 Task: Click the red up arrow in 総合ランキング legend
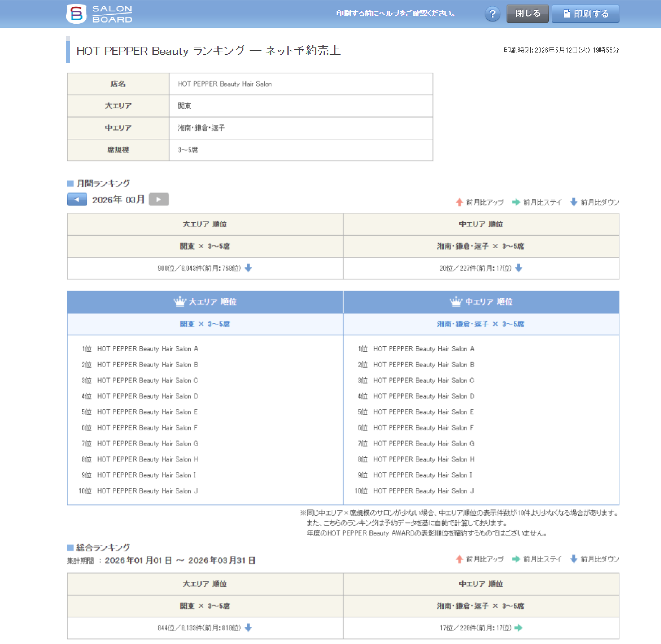tap(459, 559)
